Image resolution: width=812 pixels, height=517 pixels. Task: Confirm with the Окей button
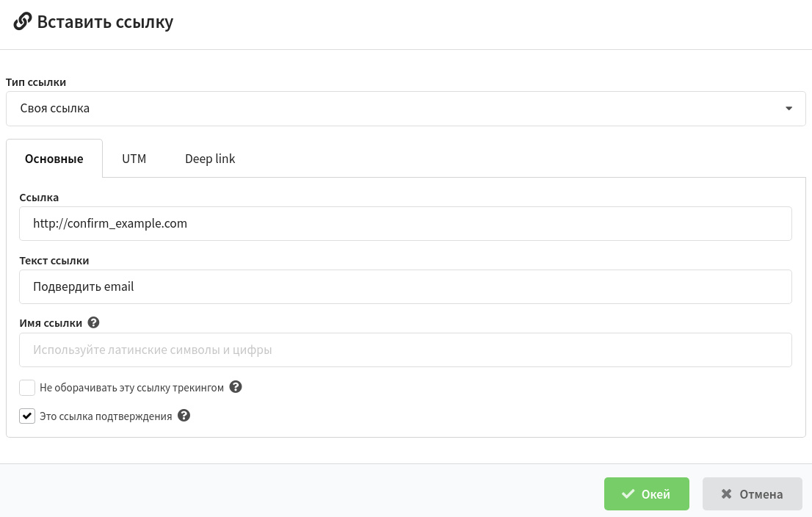[x=646, y=494]
